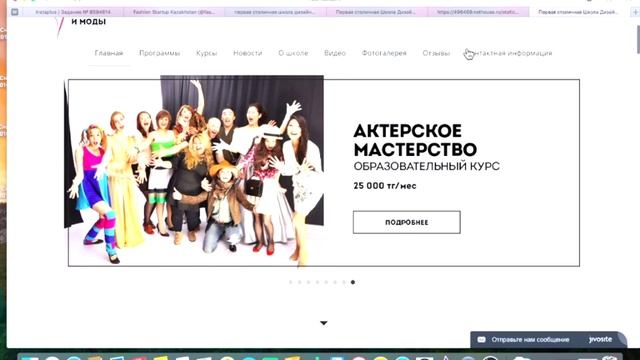Image resolution: width=640 pixels, height=360 pixels.
Task: Read the Отзывы page
Action: click(x=436, y=53)
